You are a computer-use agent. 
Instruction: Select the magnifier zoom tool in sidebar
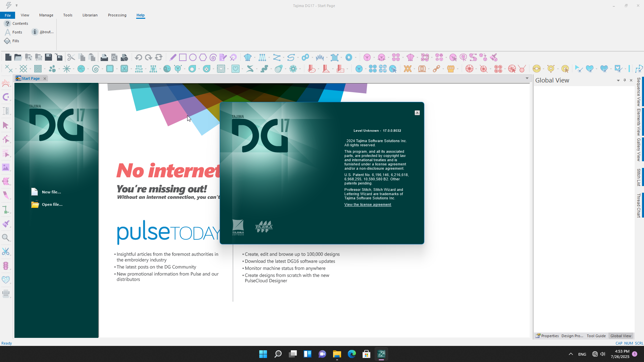pos(6,238)
